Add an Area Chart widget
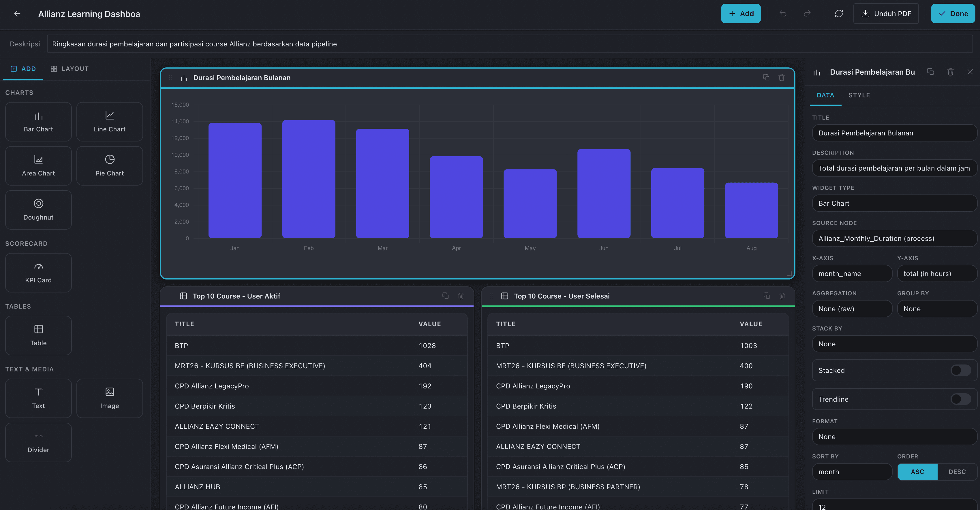Screen dimensions: 980x510 pos(38,166)
